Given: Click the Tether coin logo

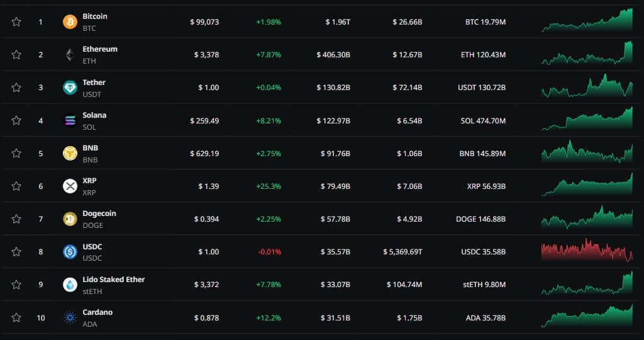Looking at the screenshot, I should (x=70, y=88).
